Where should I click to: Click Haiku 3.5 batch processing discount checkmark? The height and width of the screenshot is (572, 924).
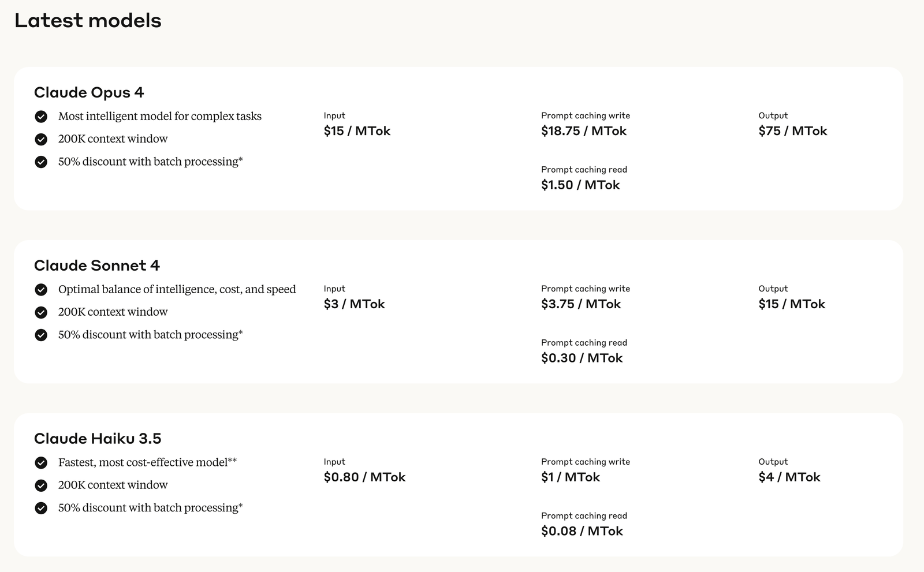pos(41,508)
